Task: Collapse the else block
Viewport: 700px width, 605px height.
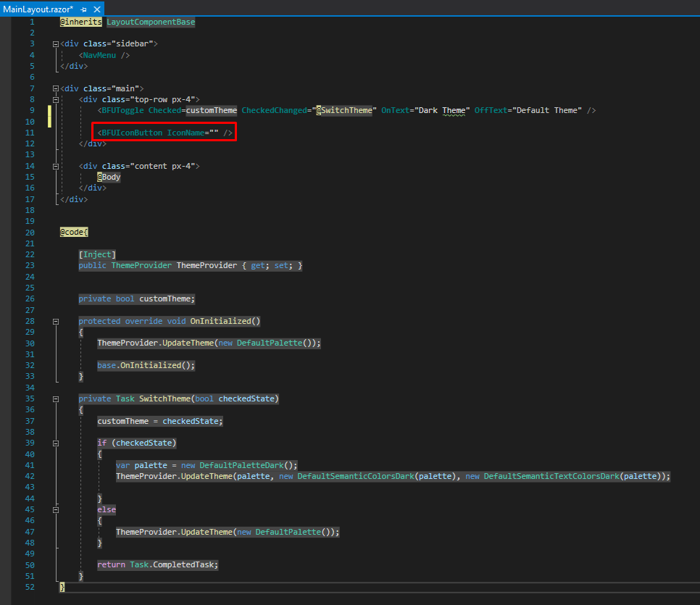Action: (56, 509)
